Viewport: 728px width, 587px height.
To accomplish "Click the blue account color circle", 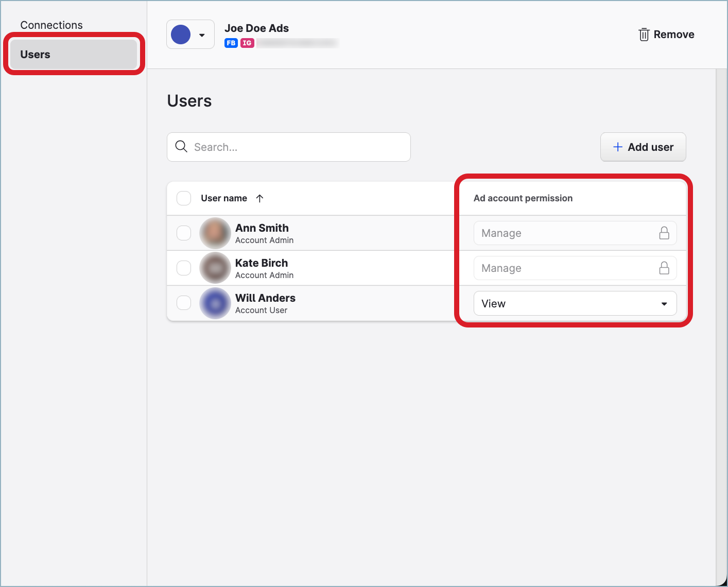I will (181, 34).
